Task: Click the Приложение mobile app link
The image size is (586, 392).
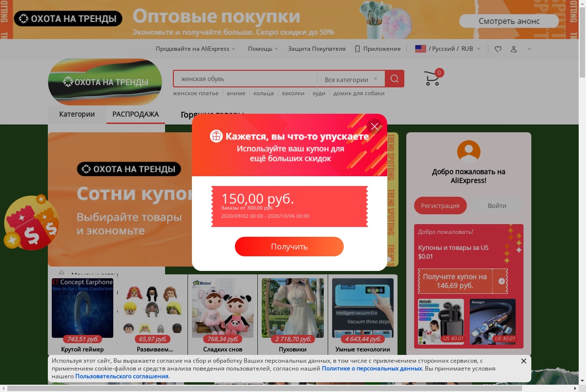Action: click(x=377, y=49)
